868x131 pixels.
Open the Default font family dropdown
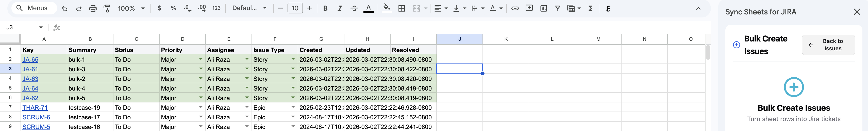coord(249,8)
